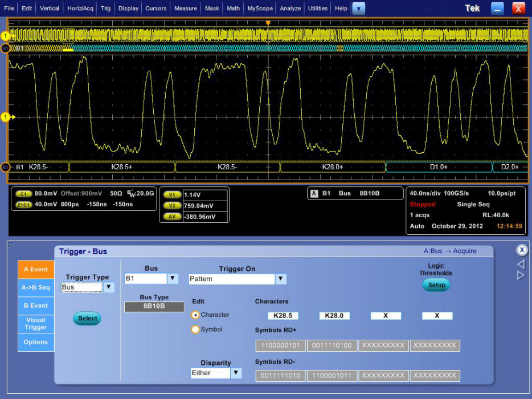This screenshot has width=532, height=399.
Task: Click the blue menu-bar dropdown arrow button
Action: pos(359,9)
